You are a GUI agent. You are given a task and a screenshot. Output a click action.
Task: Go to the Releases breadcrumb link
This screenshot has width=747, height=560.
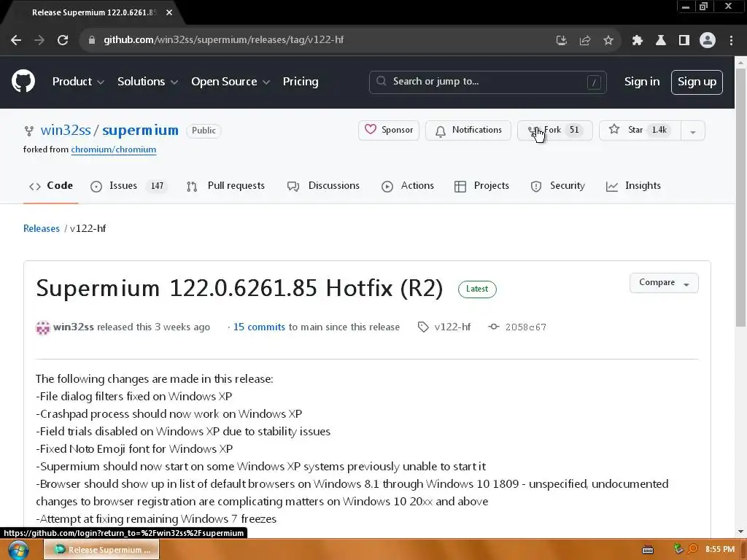click(x=42, y=228)
